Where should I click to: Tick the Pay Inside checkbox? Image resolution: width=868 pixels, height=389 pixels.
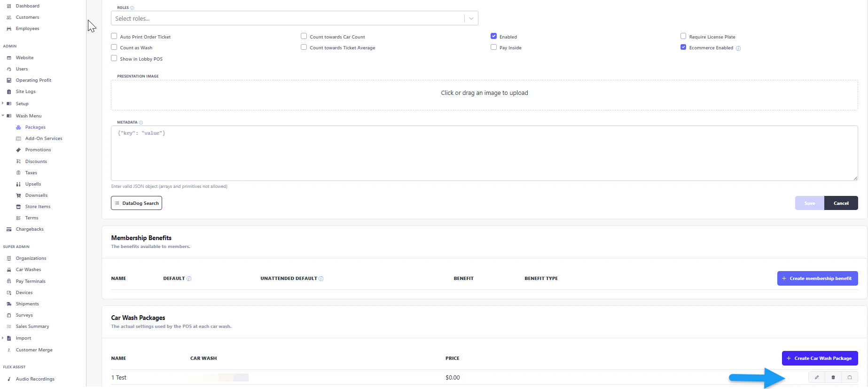[493, 47]
